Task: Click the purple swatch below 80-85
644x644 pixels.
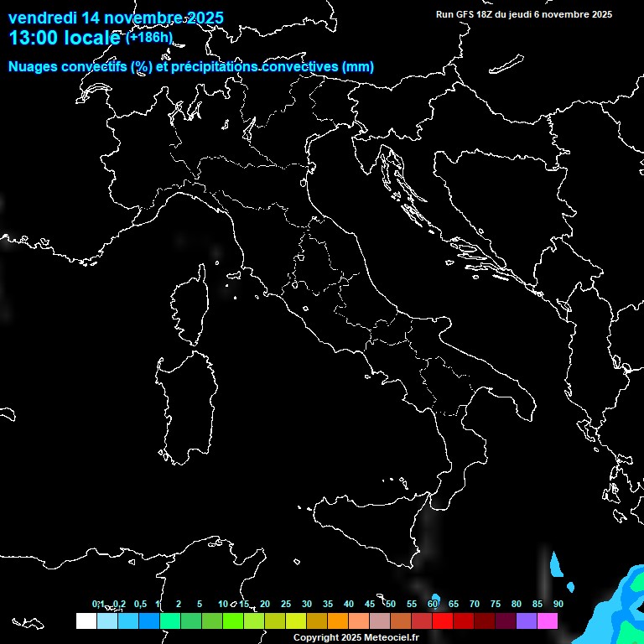Action: click(526, 621)
